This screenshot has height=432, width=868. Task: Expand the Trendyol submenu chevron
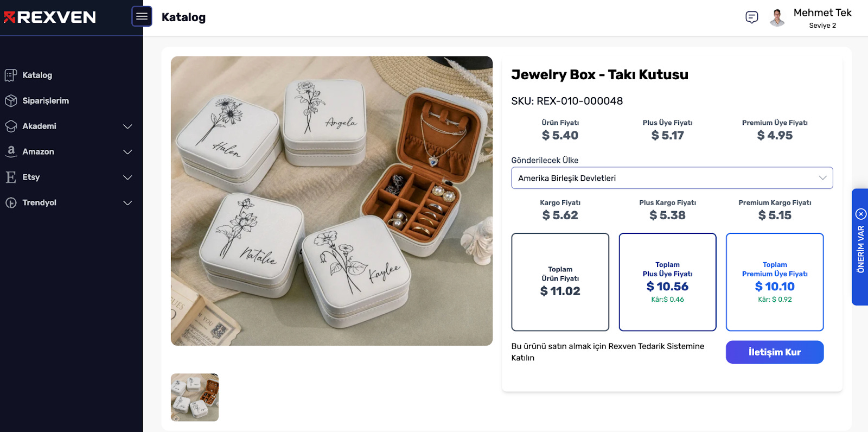tap(127, 203)
